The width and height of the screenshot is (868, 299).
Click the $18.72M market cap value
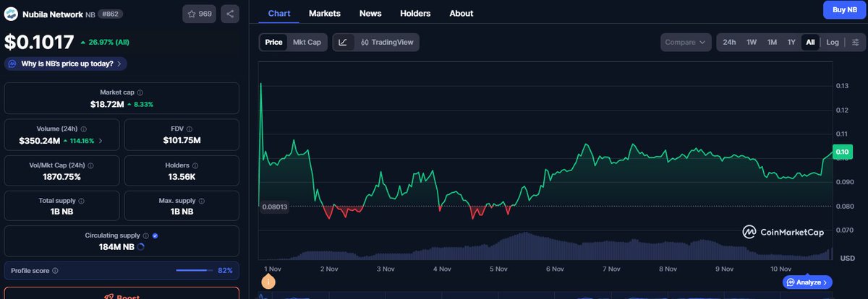(x=106, y=104)
